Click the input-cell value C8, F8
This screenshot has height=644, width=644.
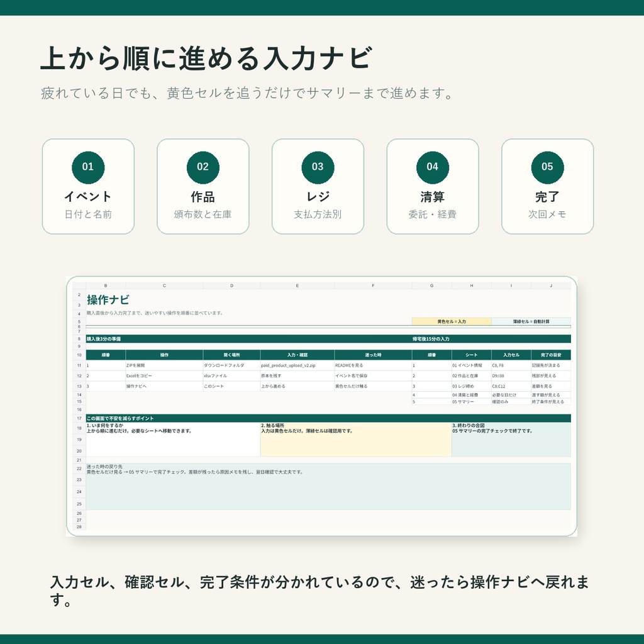point(511,365)
